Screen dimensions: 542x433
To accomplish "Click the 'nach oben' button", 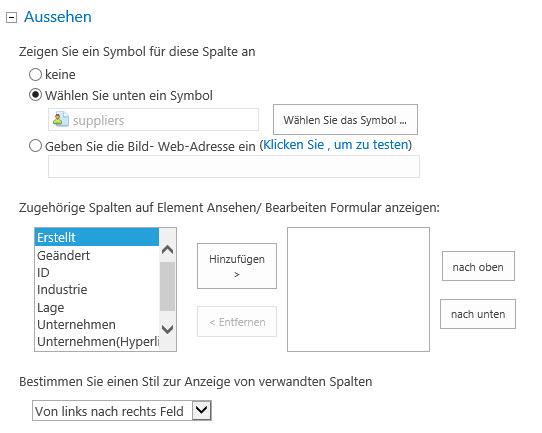I will 478,266.
